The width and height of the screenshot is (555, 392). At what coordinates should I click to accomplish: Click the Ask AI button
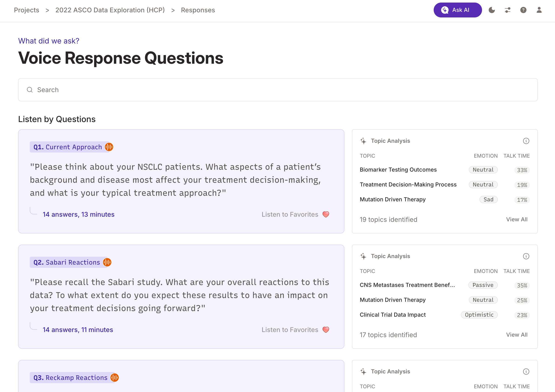(x=457, y=10)
